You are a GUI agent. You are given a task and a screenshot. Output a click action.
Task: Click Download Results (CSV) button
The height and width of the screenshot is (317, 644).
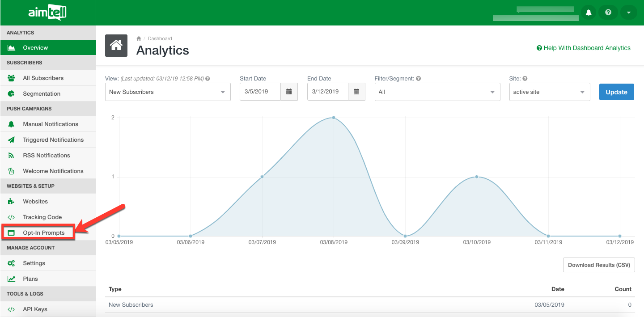(598, 265)
